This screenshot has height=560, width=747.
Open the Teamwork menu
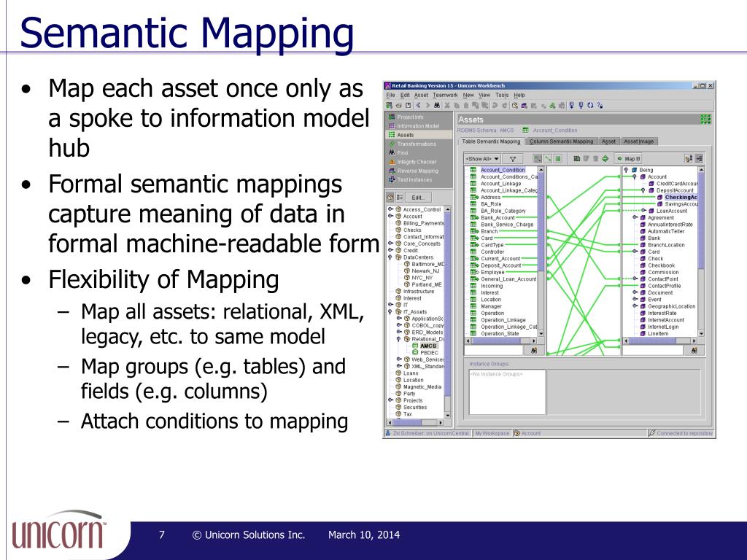pos(445,96)
